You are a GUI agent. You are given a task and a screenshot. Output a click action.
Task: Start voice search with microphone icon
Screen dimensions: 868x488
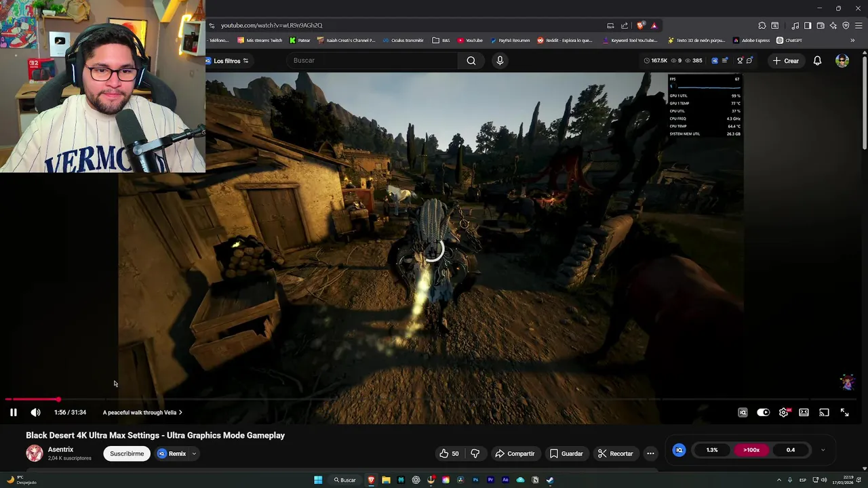click(500, 60)
